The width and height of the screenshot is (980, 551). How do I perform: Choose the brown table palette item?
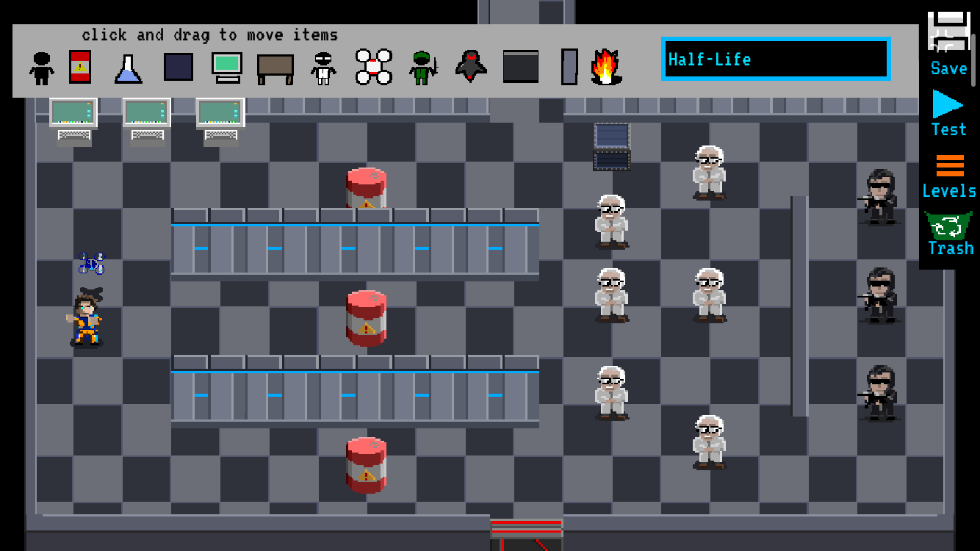[275, 69]
